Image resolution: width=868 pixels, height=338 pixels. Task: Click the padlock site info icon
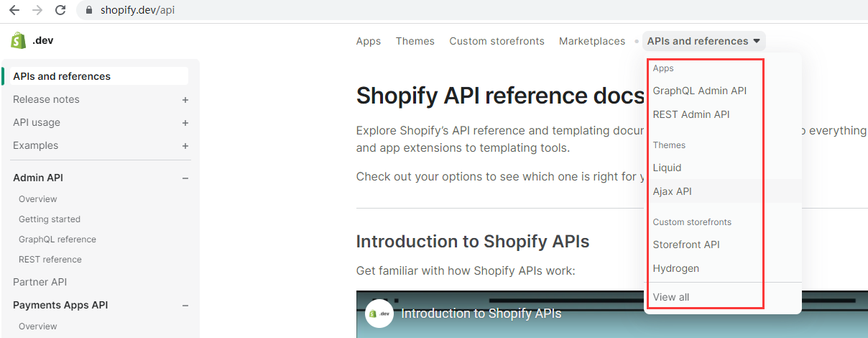pos(89,11)
